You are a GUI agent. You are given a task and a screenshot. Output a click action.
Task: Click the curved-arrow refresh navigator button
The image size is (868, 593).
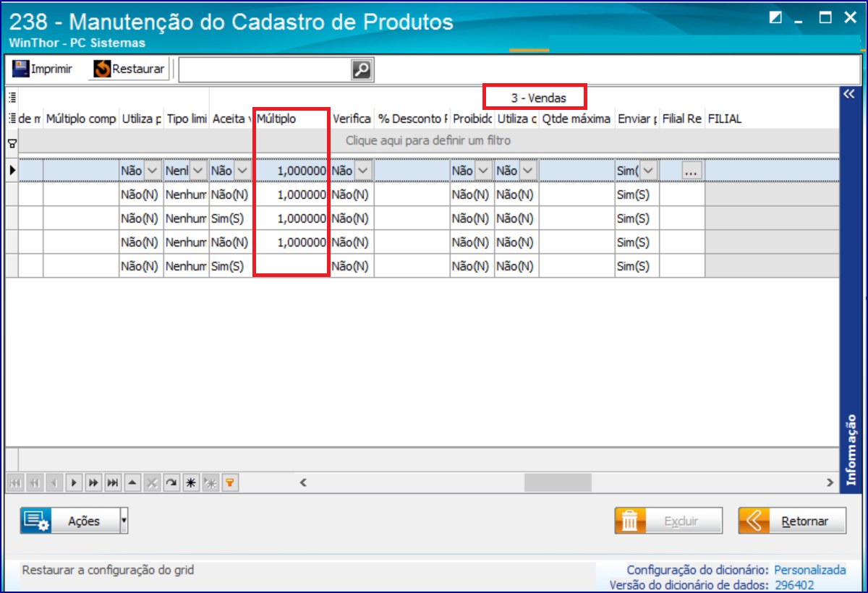(x=171, y=482)
